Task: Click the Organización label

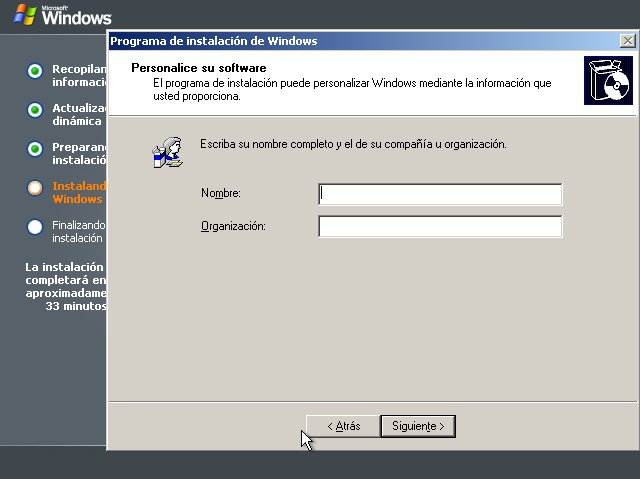Action: pyautogui.click(x=233, y=226)
